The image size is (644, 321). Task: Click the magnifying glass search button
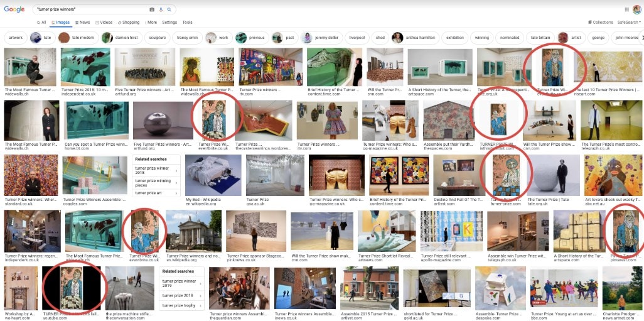(x=169, y=10)
